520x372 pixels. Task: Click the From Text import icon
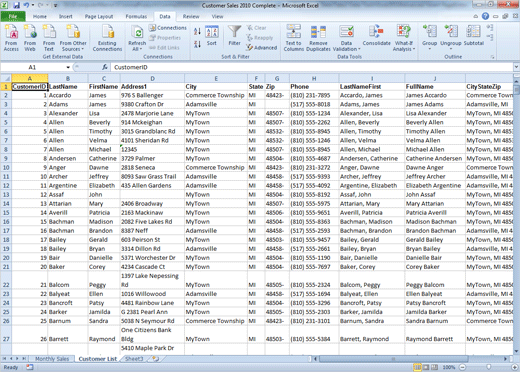(x=49, y=38)
